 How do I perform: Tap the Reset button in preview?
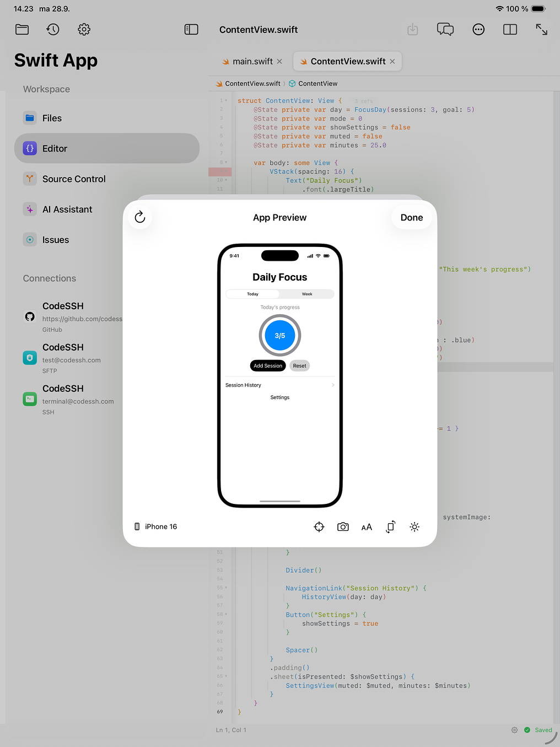[x=300, y=366]
